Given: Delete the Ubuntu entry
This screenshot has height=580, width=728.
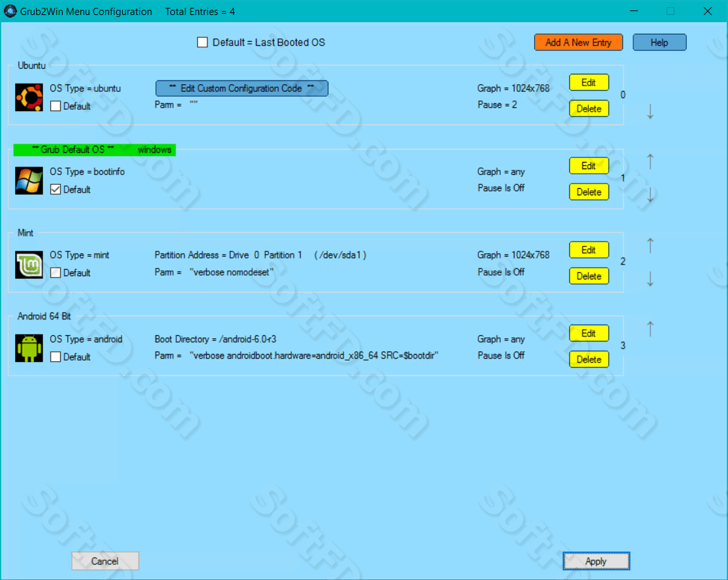Looking at the screenshot, I should point(589,108).
